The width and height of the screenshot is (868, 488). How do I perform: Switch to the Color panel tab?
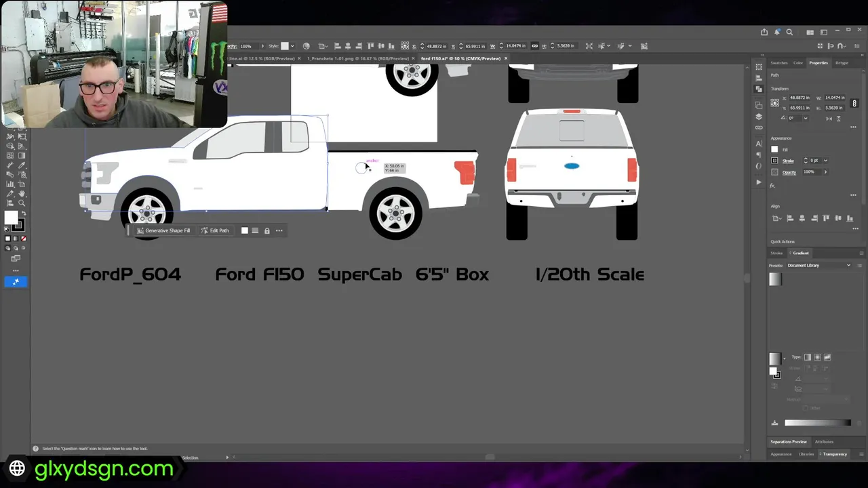[x=798, y=63]
